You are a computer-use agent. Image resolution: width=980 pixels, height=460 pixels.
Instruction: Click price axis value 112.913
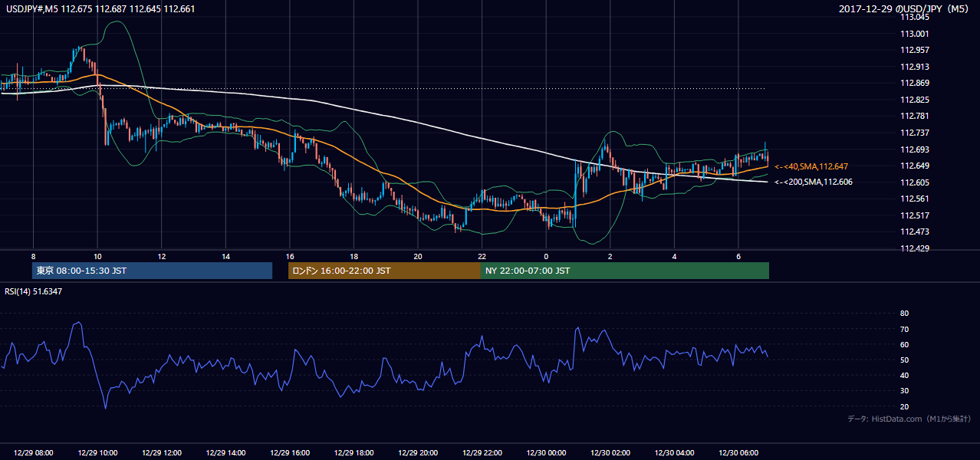914,67
